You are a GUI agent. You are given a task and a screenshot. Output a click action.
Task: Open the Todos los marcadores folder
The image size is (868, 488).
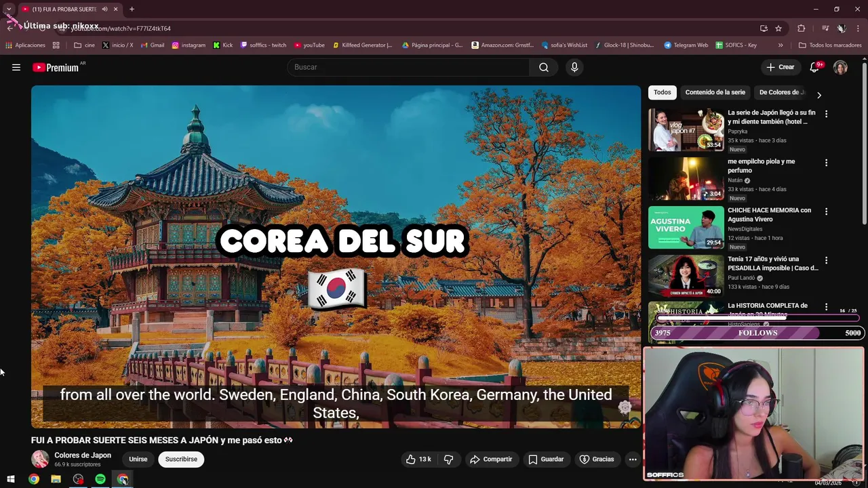click(830, 45)
